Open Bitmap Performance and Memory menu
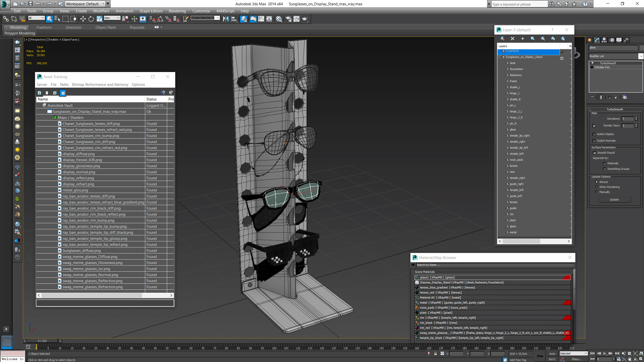Viewport: 644px width, 362px height. click(x=100, y=85)
